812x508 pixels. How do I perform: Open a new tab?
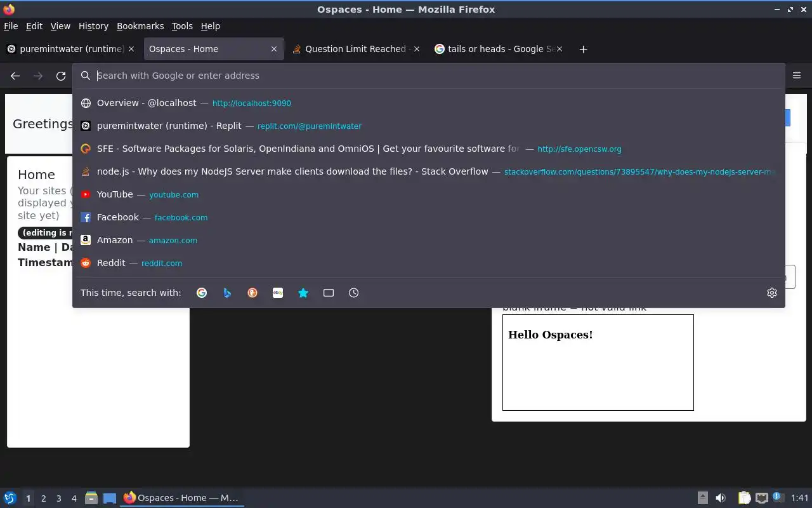tap(583, 49)
